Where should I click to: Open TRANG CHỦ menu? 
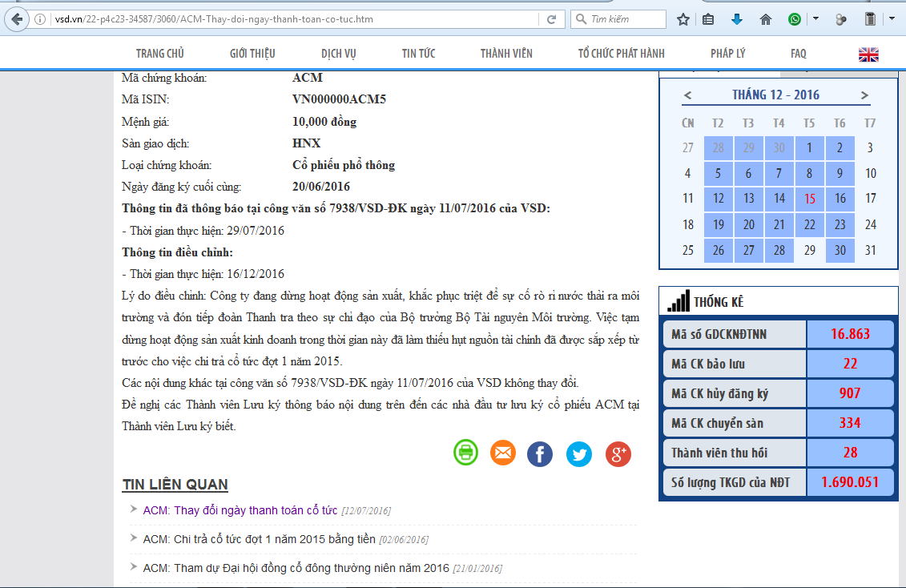coord(160,54)
